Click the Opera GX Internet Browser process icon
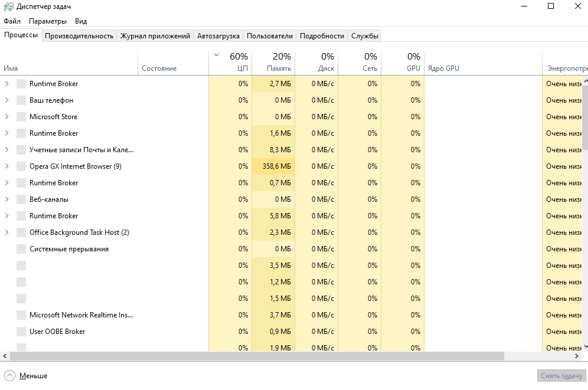This screenshot has height=390, width=588. click(x=21, y=166)
